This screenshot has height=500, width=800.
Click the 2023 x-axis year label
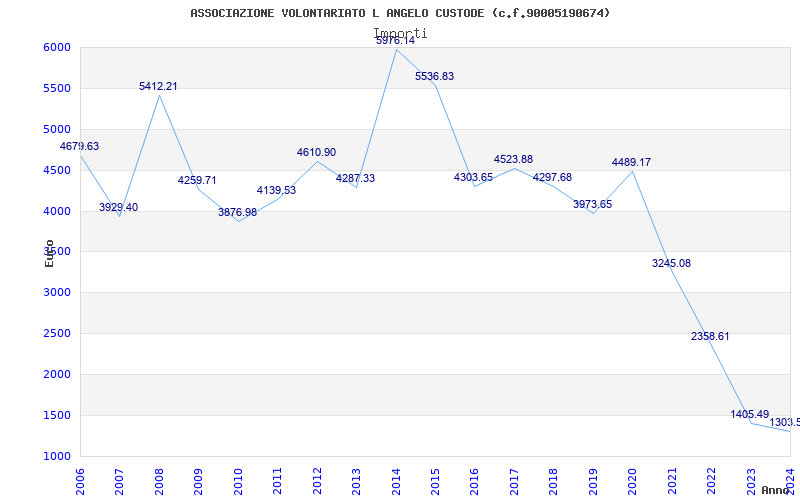(751, 479)
